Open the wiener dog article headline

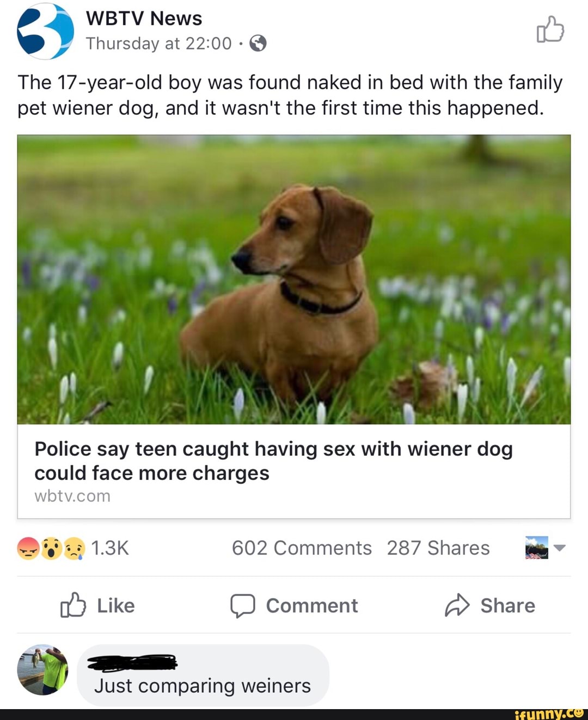273,461
